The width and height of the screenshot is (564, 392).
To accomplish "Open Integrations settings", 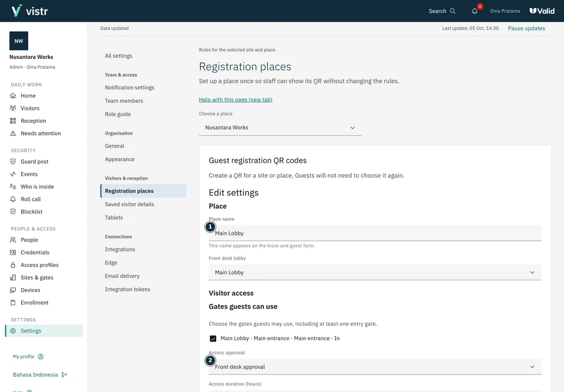I will [x=120, y=249].
